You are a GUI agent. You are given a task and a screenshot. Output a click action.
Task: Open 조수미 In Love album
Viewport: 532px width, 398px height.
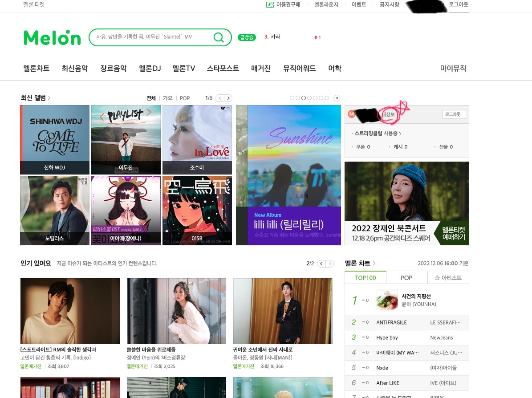tap(197, 139)
